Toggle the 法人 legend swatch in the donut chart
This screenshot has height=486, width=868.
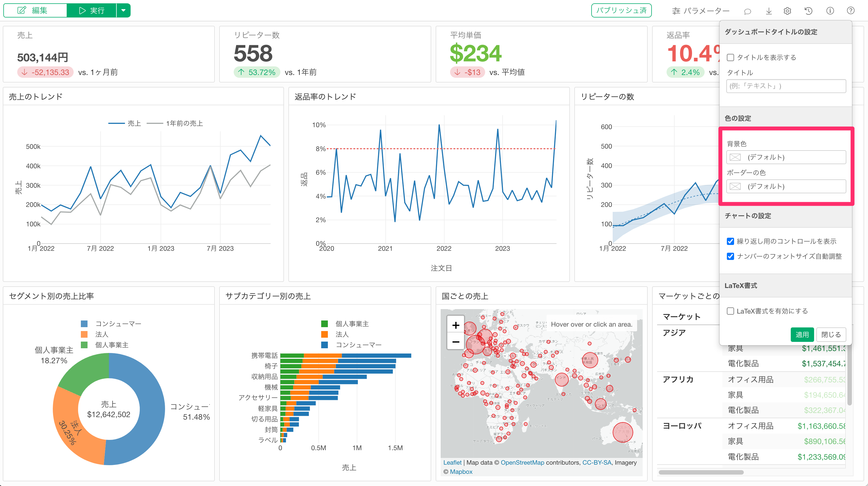(84, 334)
